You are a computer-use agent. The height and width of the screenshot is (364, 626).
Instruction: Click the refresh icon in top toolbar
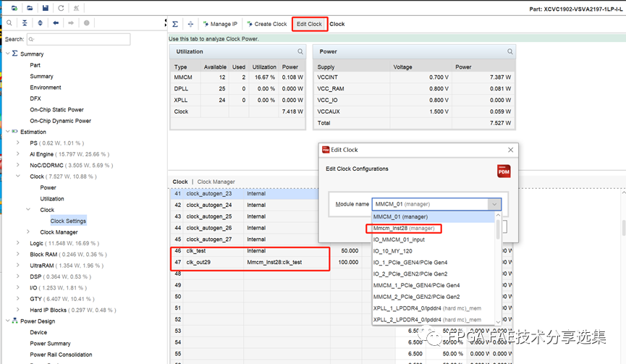click(x=61, y=8)
